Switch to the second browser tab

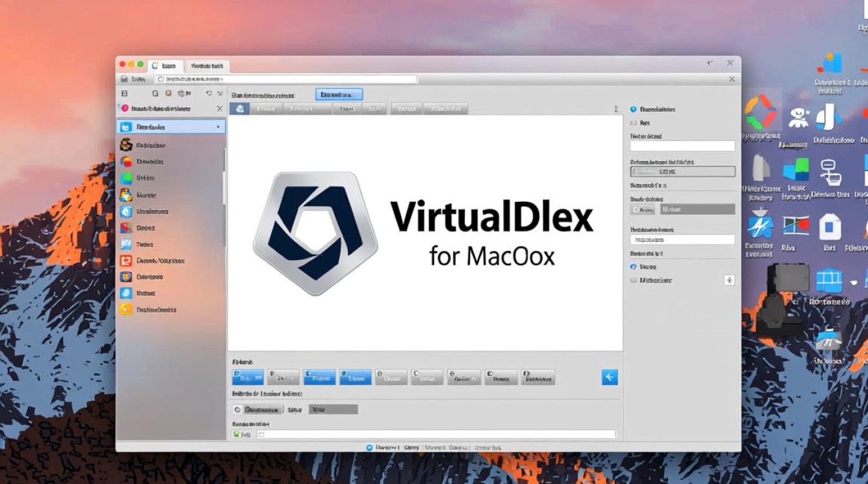coord(208,65)
